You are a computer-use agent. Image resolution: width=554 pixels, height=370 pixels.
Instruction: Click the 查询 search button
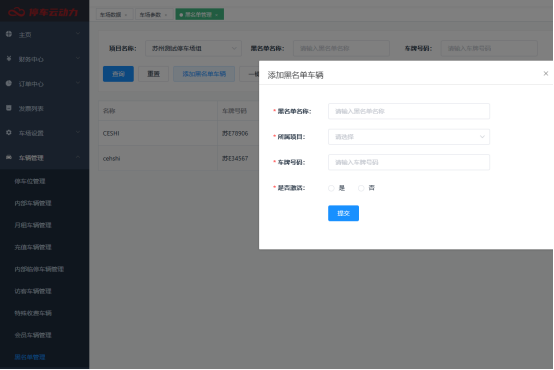pyautogui.click(x=118, y=74)
